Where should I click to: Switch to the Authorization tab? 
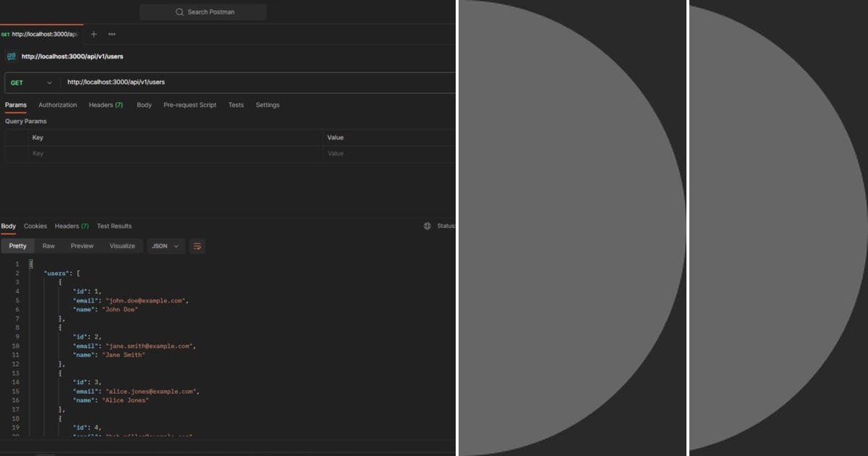[x=57, y=105]
